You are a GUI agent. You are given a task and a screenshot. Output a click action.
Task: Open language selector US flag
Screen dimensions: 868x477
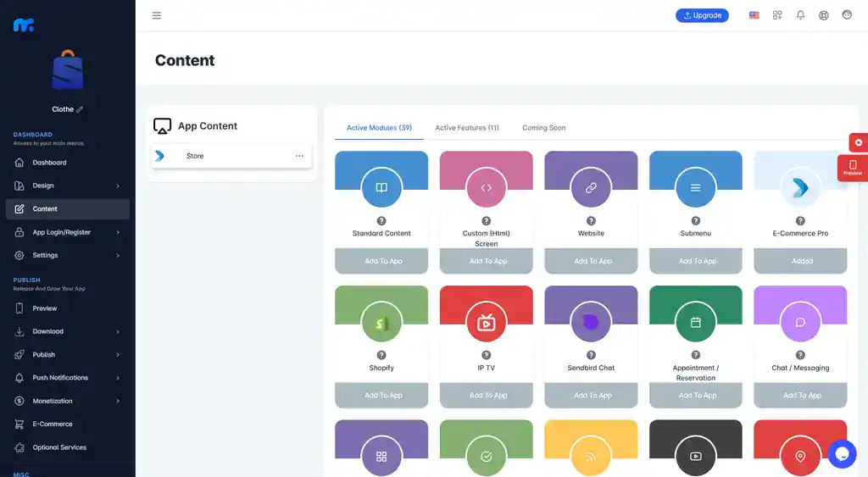click(754, 15)
